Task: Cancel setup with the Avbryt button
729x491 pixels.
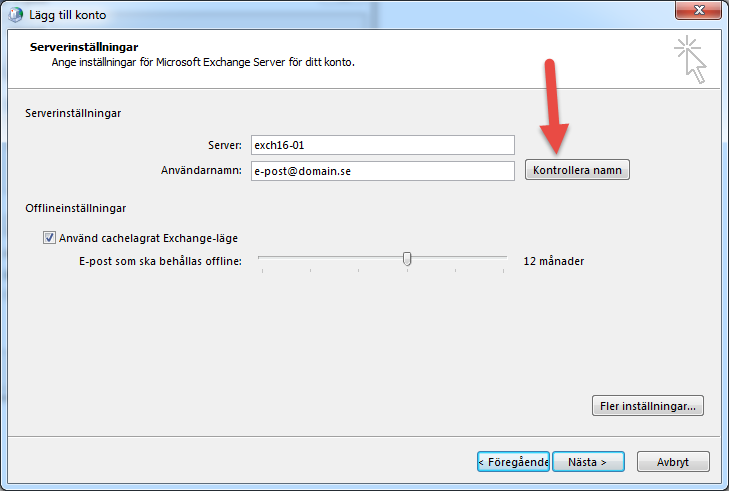Action: click(673, 462)
